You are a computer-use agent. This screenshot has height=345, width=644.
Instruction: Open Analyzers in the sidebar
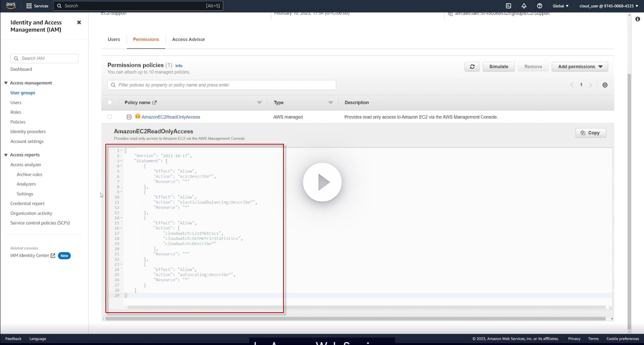click(x=26, y=184)
